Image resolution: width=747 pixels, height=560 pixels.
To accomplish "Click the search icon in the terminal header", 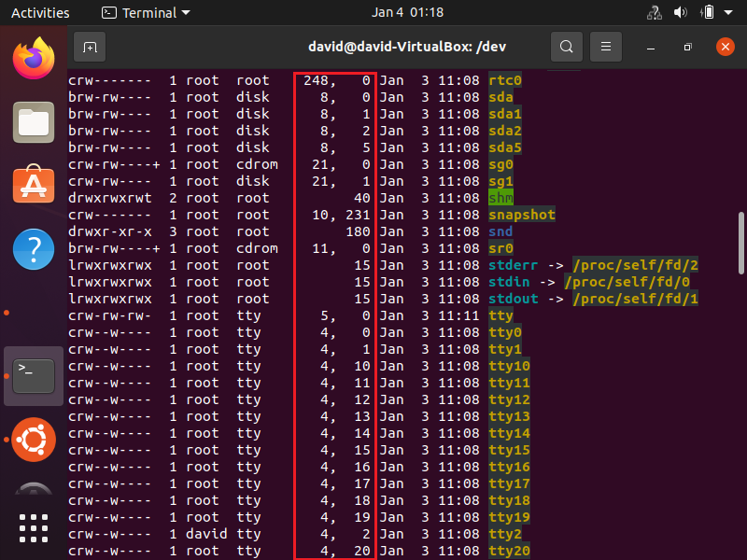I will tap(565, 46).
